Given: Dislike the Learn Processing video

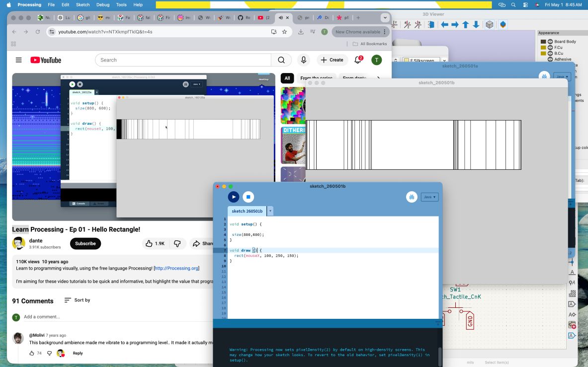Looking at the screenshot, I should coord(177,243).
